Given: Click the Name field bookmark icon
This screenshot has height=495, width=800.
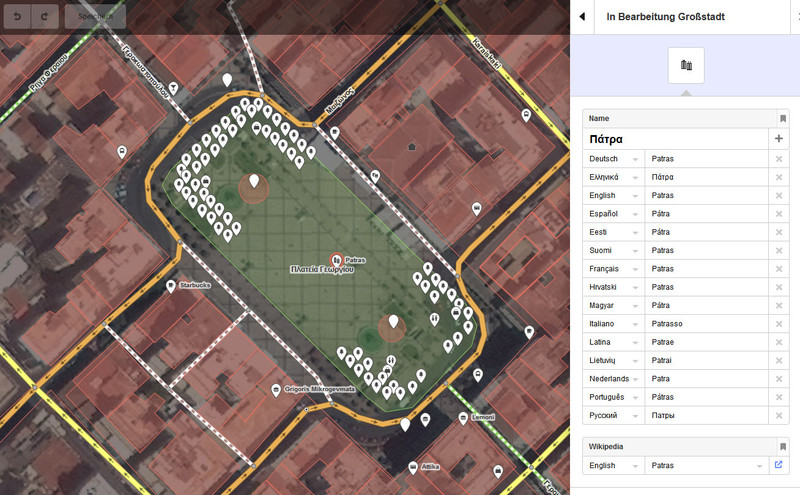Looking at the screenshot, I should point(782,118).
